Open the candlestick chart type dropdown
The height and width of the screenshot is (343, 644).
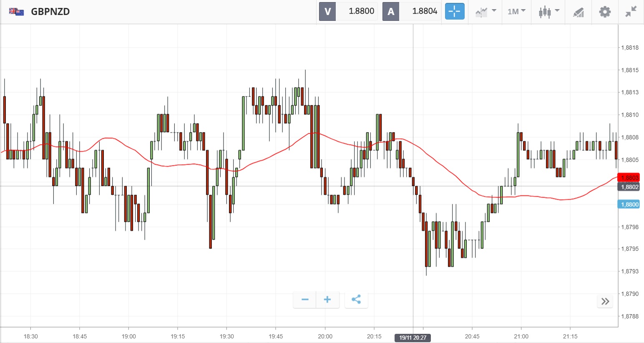(548, 11)
